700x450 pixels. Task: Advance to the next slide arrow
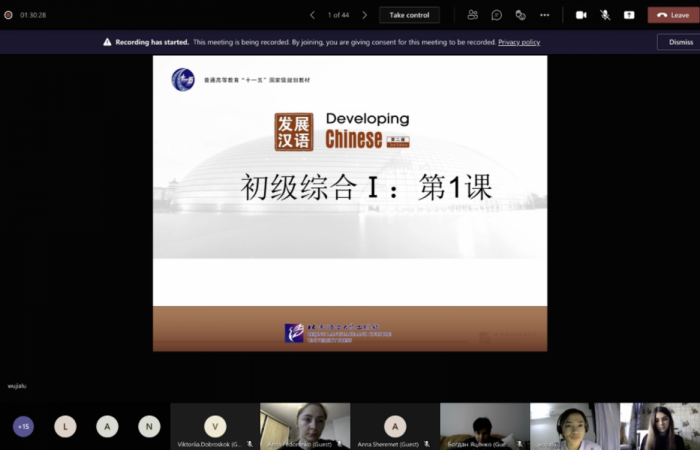click(x=364, y=15)
